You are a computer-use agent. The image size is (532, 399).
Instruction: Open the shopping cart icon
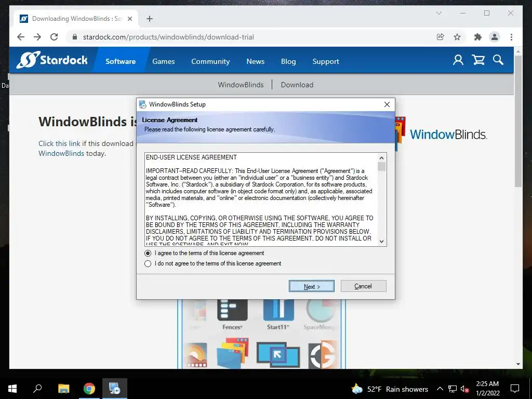click(x=478, y=60)
